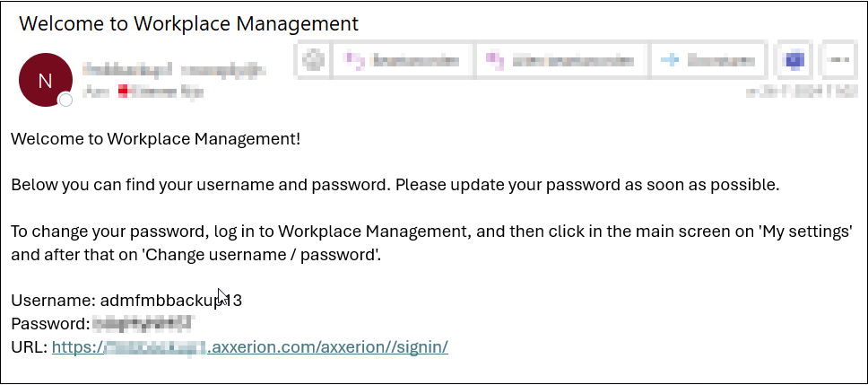Click the email received timestamp
Viewport: 868px width, 385px height.
(x=802, y=92)
